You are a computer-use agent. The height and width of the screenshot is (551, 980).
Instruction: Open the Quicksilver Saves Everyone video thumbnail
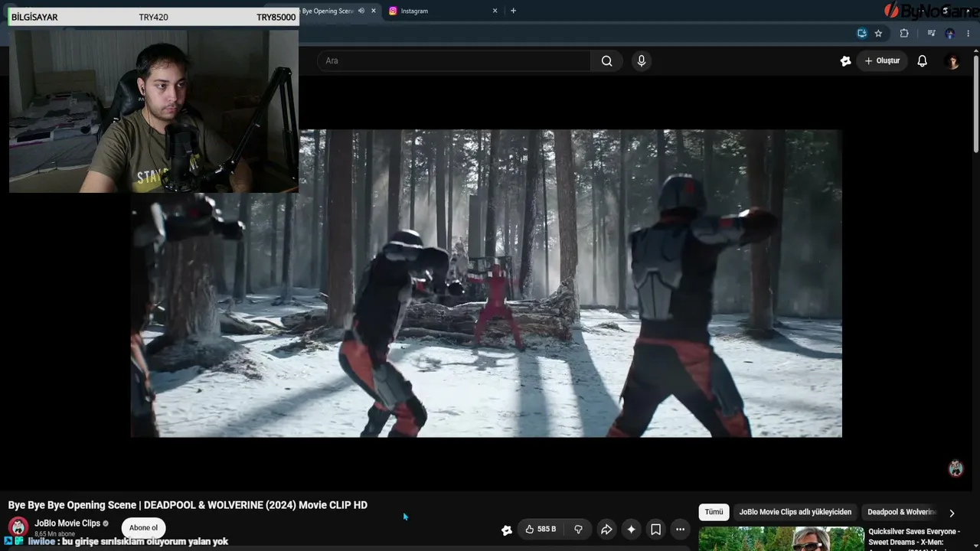(781, 539)
